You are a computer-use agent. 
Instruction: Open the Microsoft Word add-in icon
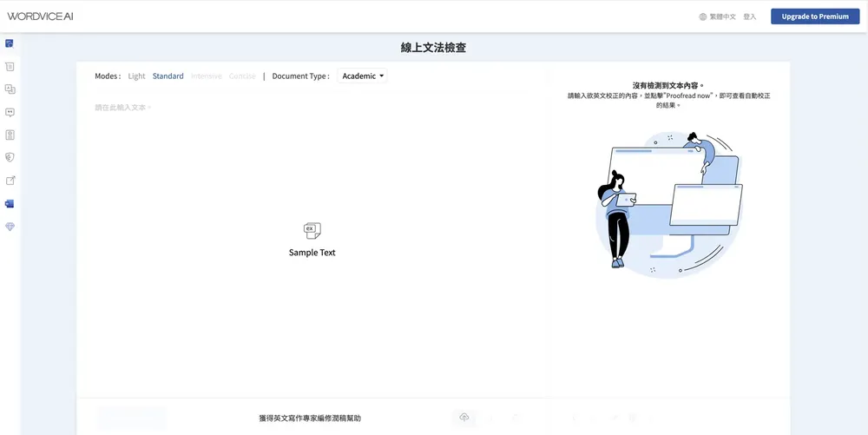[x=10, y=204]
